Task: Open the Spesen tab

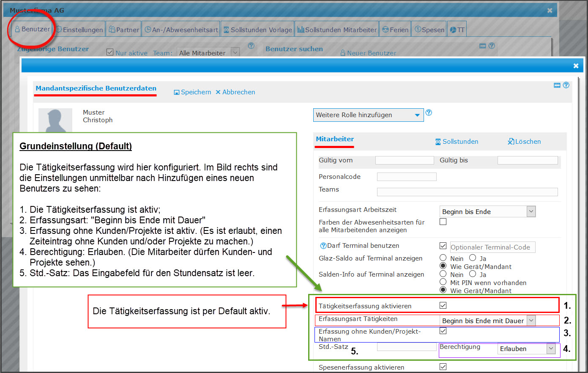Action: pyautogui.click(x=429, y=30)
